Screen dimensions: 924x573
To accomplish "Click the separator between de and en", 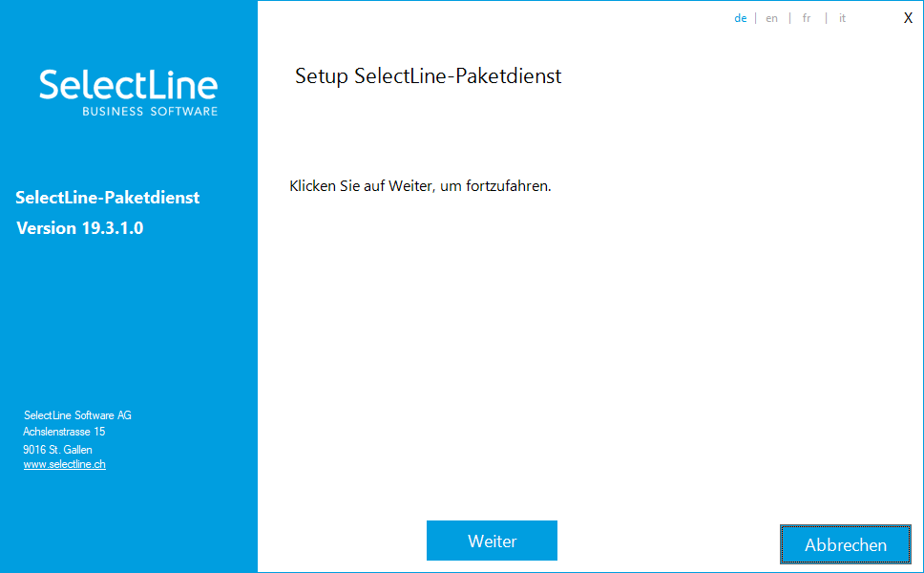I will (755, 18).
